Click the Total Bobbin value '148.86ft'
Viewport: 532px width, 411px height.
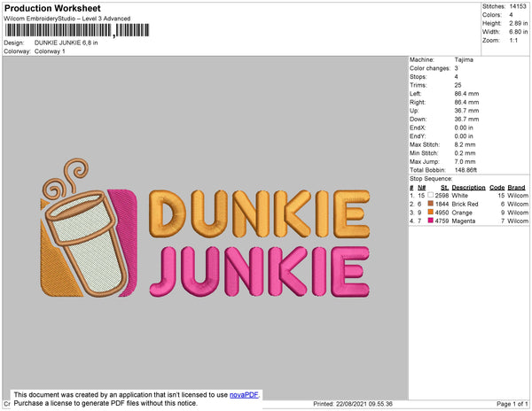click(x=465, y=170)
